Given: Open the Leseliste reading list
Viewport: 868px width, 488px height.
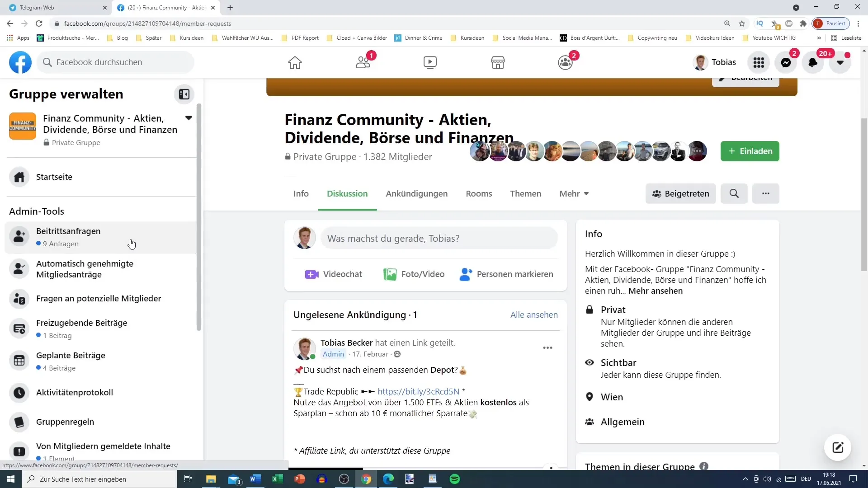Looking at the screenshot, I should coord(846,38).
